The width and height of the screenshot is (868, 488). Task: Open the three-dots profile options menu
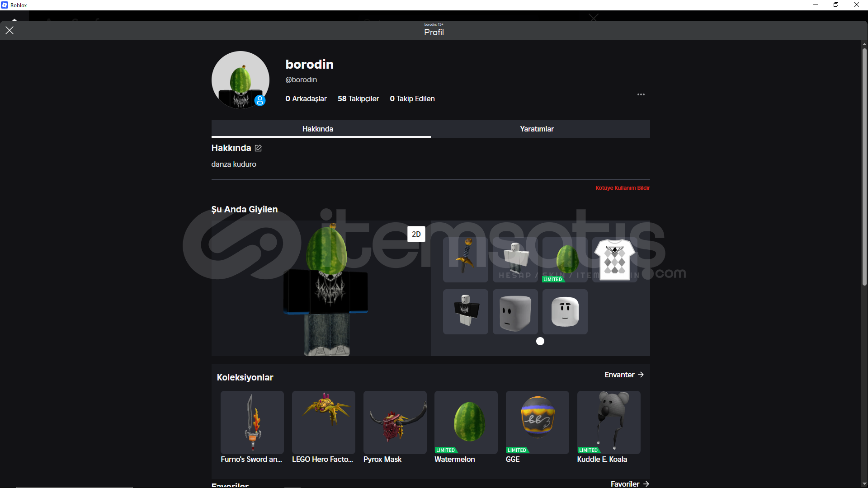[x=641, y=94]
